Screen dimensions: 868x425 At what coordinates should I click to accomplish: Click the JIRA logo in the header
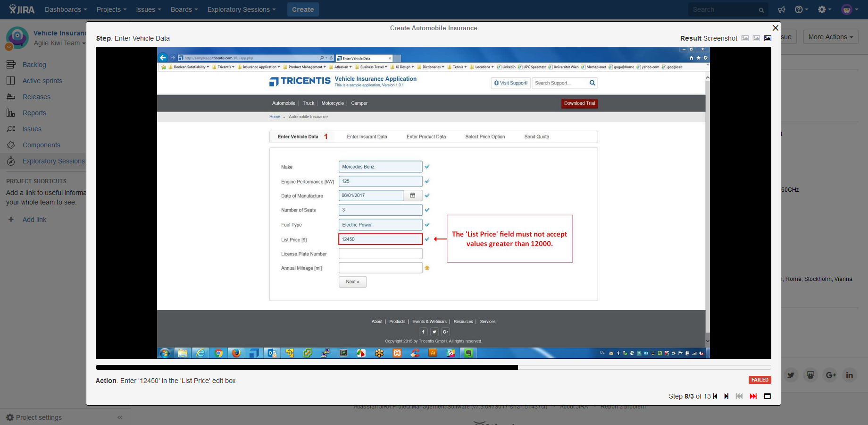click(22, 9)
